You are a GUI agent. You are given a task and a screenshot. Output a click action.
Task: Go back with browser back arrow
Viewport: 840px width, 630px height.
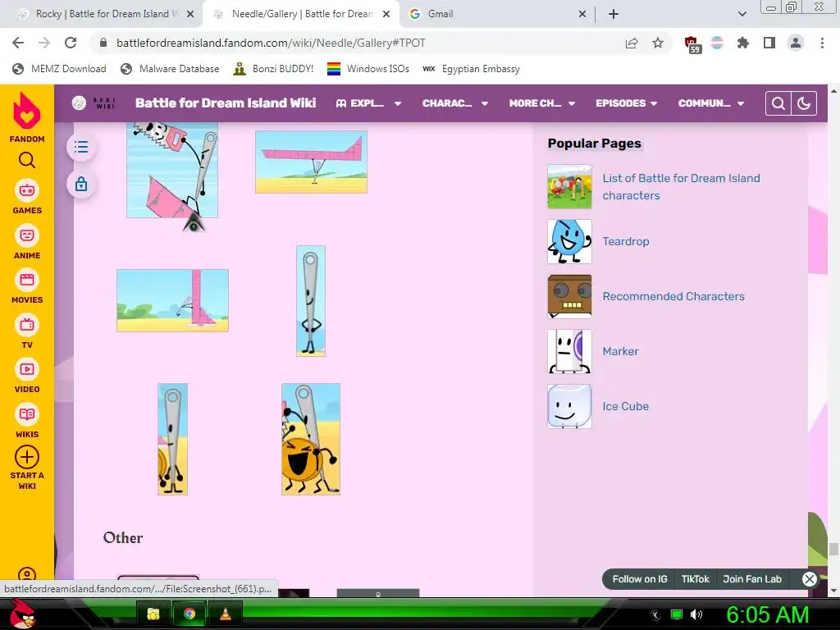click(x=18, y=43)
